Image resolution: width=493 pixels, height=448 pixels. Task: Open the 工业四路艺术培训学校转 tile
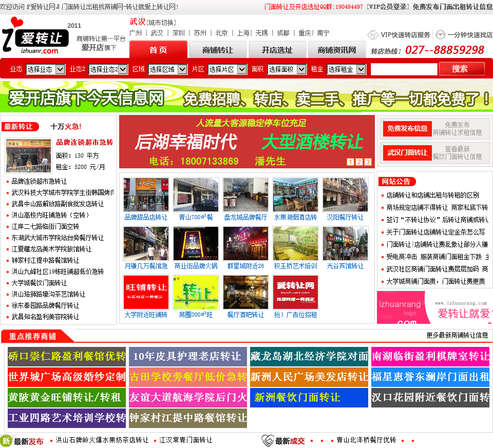point(67,418)
